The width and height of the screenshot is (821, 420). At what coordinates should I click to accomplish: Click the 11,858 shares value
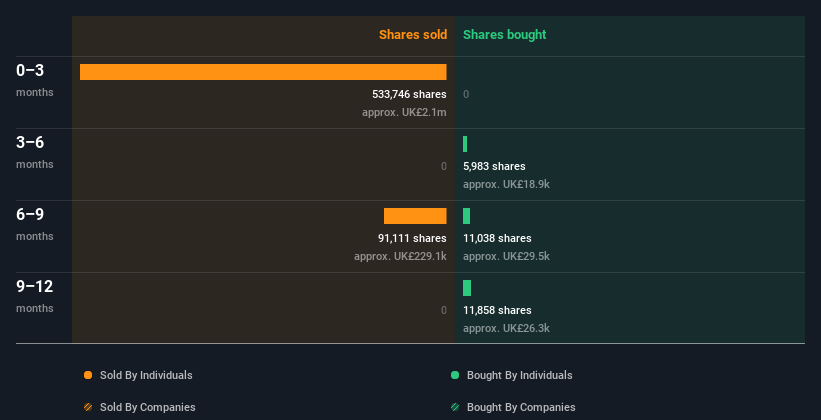[x=497, y=310]
